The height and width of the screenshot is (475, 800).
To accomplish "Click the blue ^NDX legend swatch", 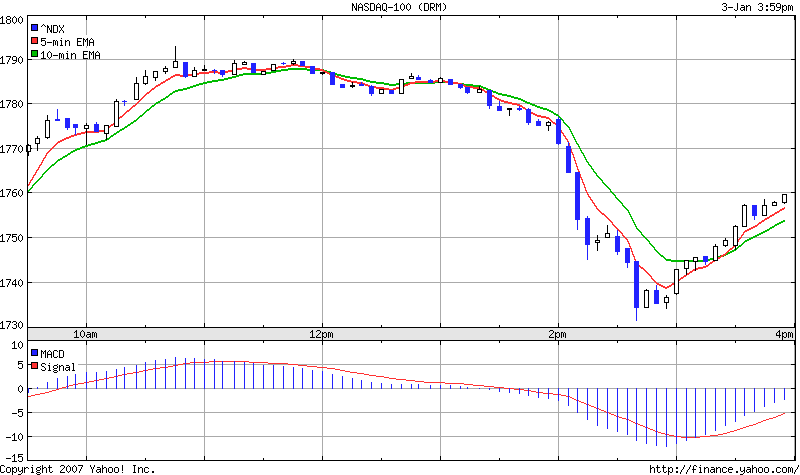I will [x=35, y=28].
